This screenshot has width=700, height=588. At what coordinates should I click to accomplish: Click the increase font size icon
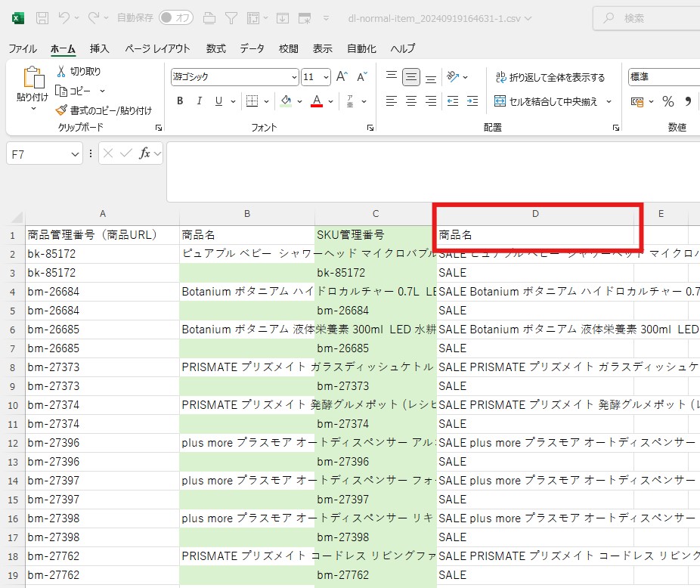click(x=342, y=77)
